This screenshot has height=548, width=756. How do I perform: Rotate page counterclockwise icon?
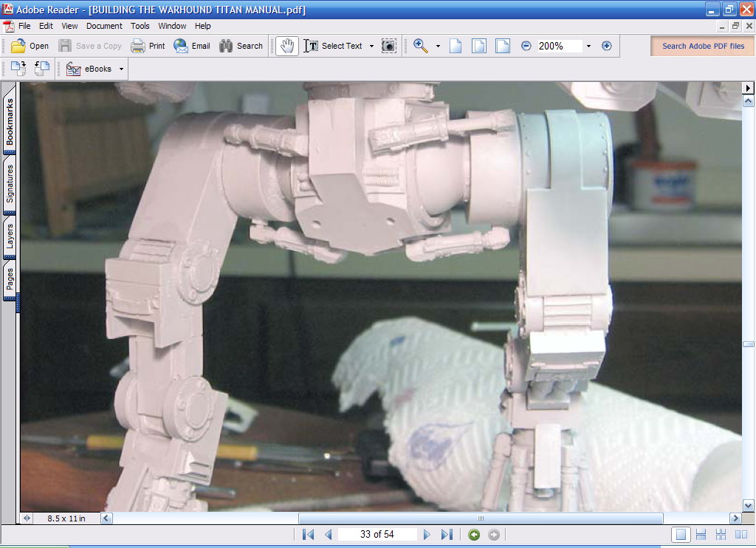pyautogui.click(x=42, y=69)
